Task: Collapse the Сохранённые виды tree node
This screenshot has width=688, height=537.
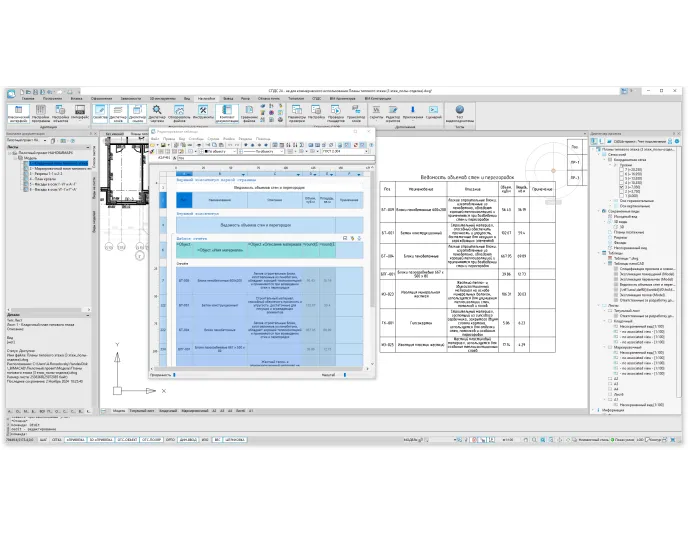Action: tap(598, 211)
